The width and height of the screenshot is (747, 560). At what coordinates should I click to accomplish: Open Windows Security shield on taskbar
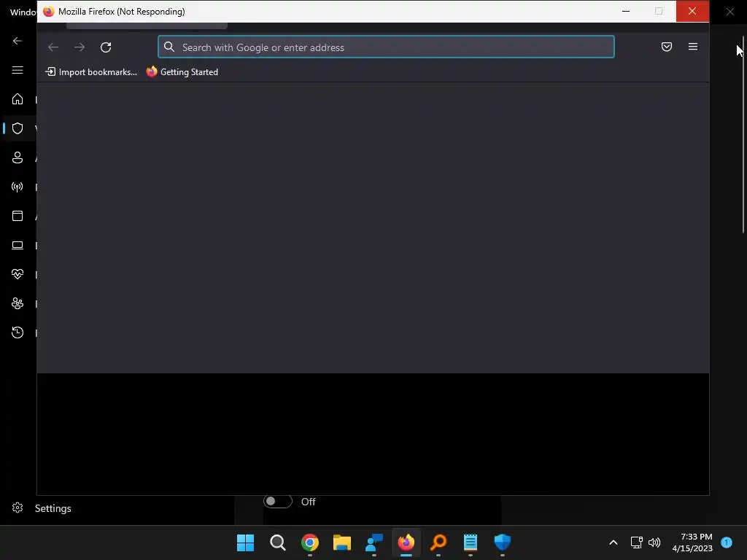click(503, 542)
